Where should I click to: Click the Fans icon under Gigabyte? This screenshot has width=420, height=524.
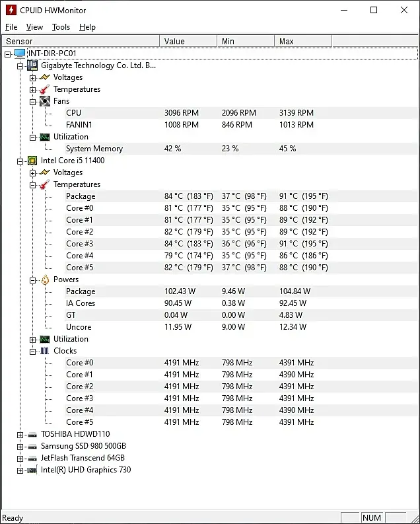(x=45, y=101)
